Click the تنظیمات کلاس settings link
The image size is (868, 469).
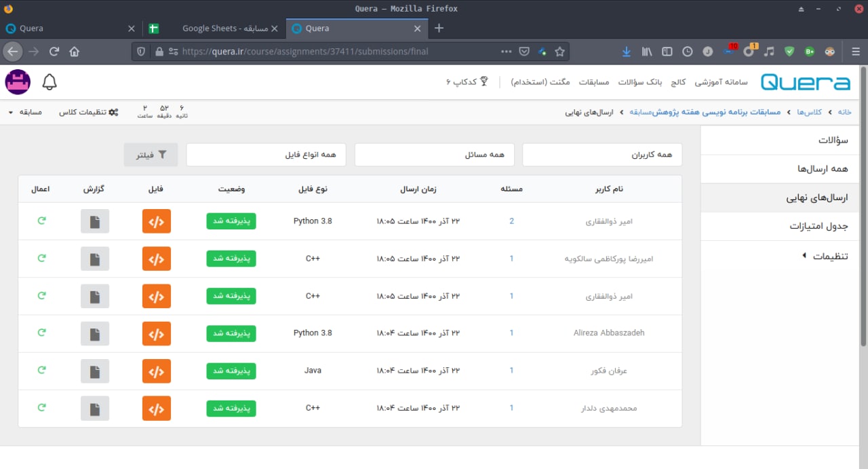coord(89,112)
